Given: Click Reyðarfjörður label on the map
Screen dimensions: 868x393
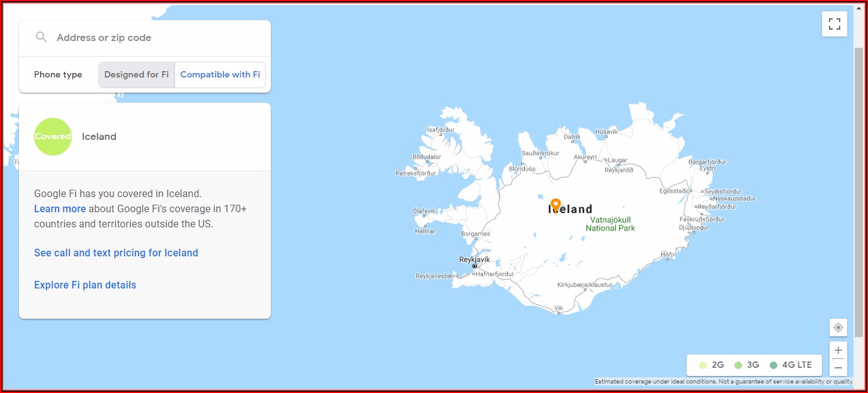Looking at the screenshot, I should pos(717,207).
